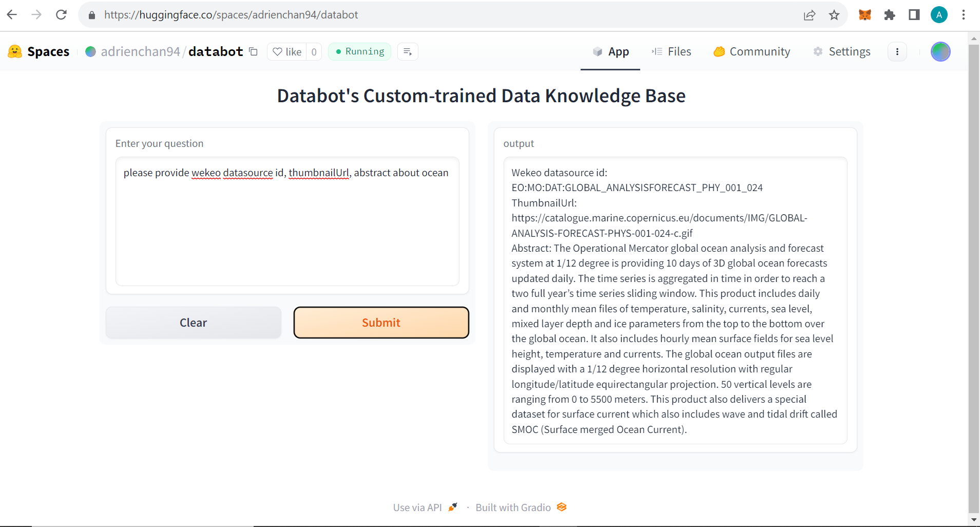Open the Use via API link
980x527 pixels.
point(425,507)
